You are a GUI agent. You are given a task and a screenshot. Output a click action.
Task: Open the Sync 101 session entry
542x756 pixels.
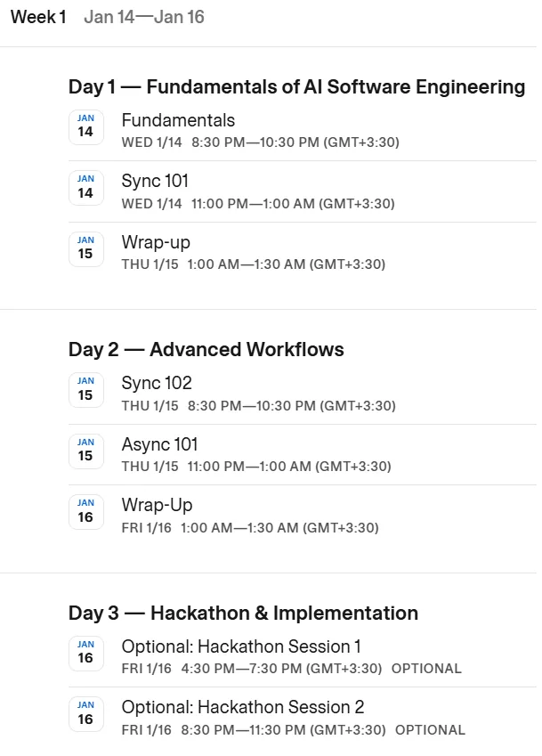point(155,181)
